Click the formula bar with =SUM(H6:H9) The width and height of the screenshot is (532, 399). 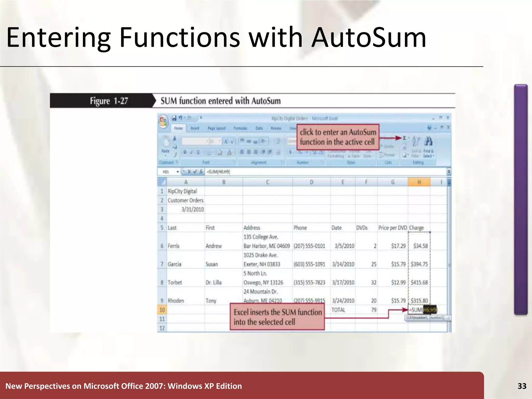326,171
